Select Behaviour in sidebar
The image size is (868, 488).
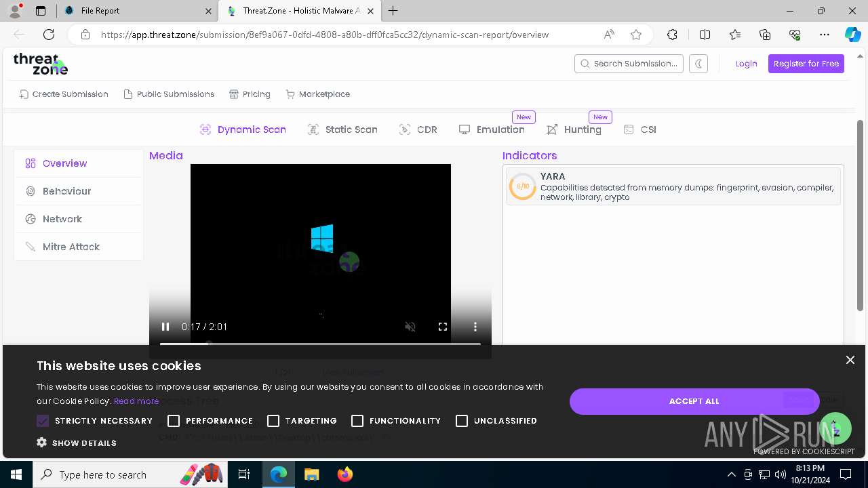(79, 191)
